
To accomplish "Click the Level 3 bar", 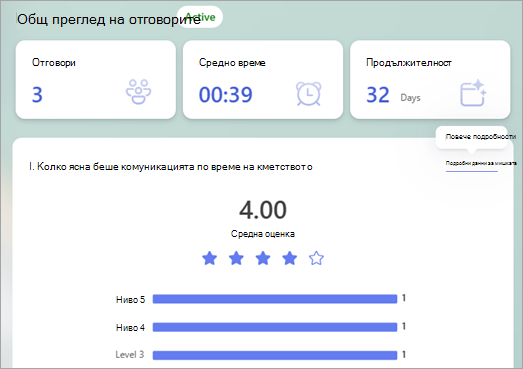I will 275,355.
